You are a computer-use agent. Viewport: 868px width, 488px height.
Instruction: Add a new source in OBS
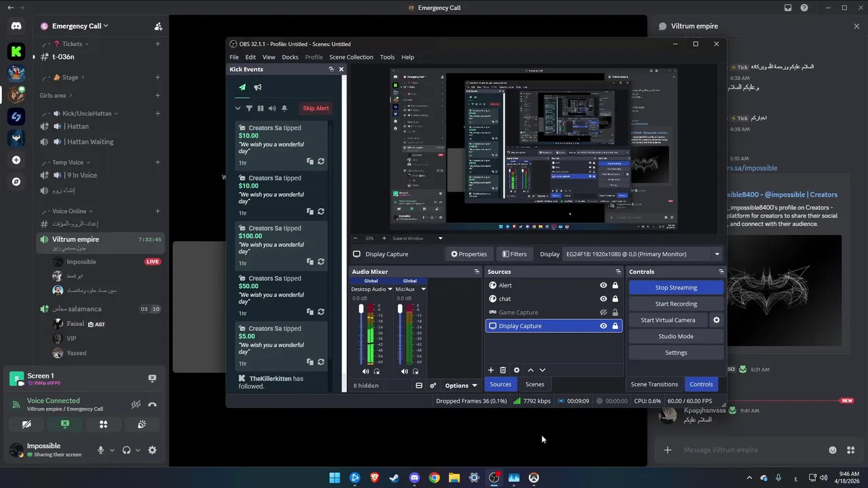click(x=491, y=370)
